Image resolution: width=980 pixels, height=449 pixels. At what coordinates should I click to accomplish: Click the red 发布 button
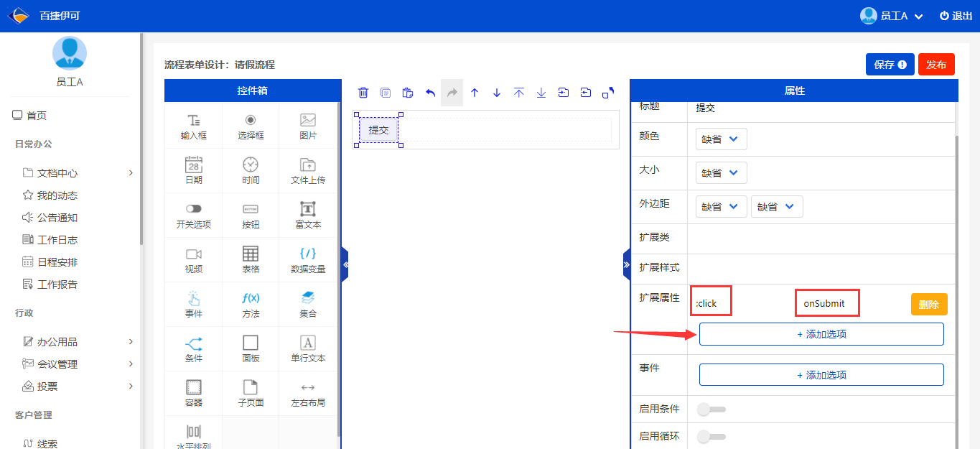pos(936,65)
